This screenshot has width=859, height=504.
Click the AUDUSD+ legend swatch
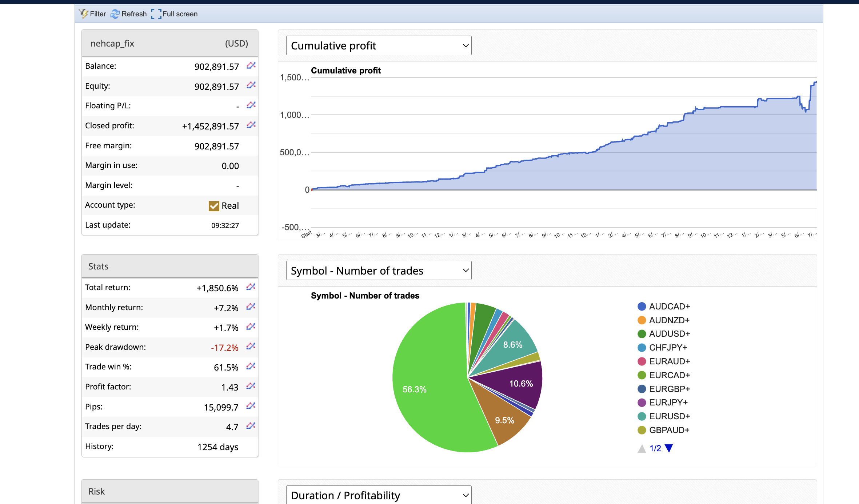642,334
